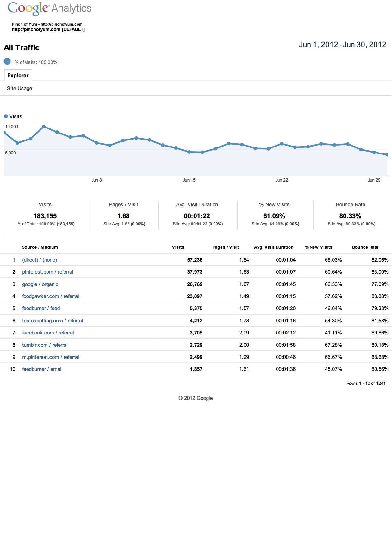Select feedburner / feed source link
Screen dimensions: 392x555
[x=41, y=308]
